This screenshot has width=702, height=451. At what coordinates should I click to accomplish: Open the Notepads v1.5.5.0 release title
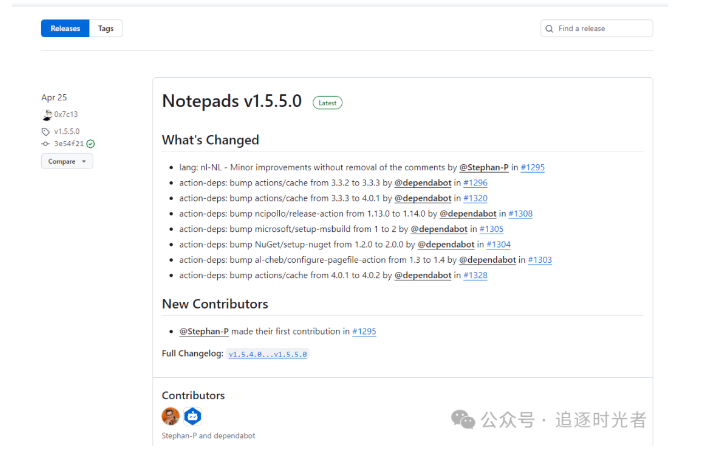232,101
